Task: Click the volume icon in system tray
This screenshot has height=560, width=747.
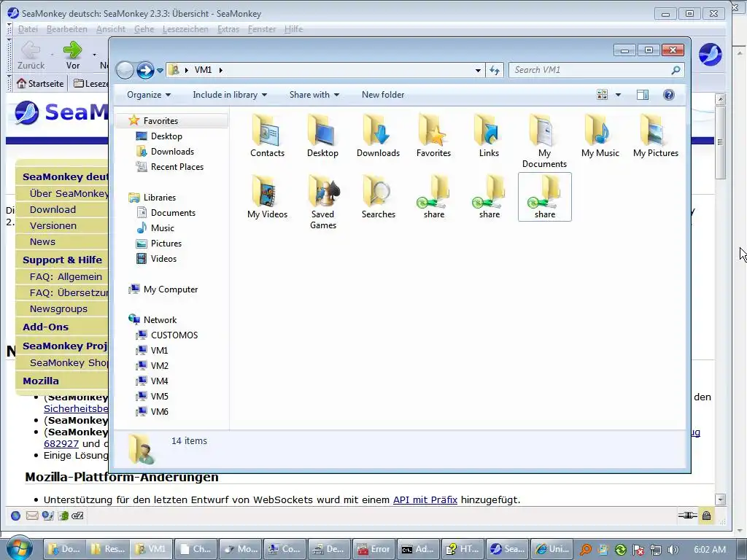Action: (x=673, y=550)
